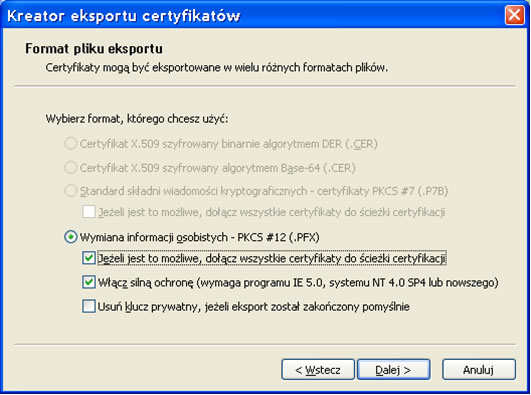531x395 pixels.
Task: Select the DER binary X.509 (.CER) radio button
Action: tap(70, 144)
